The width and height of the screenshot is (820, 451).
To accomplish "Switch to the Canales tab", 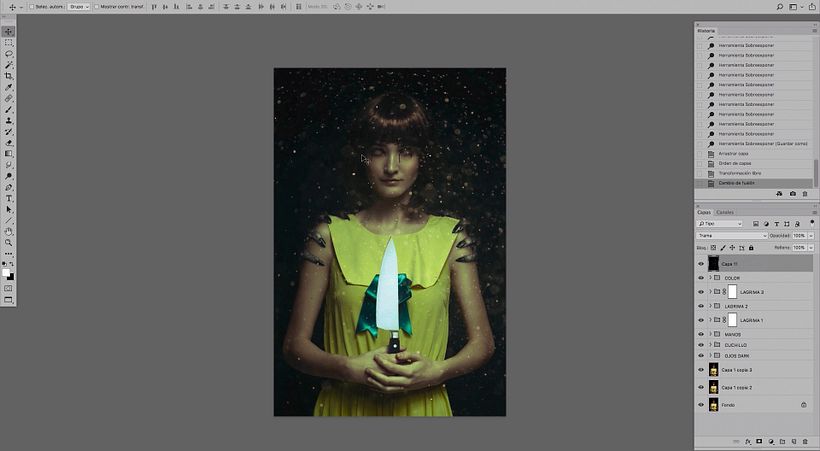I will 725,212.
